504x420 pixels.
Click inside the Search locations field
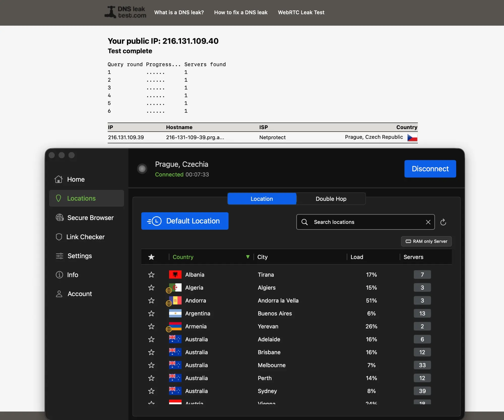point(353,222)
